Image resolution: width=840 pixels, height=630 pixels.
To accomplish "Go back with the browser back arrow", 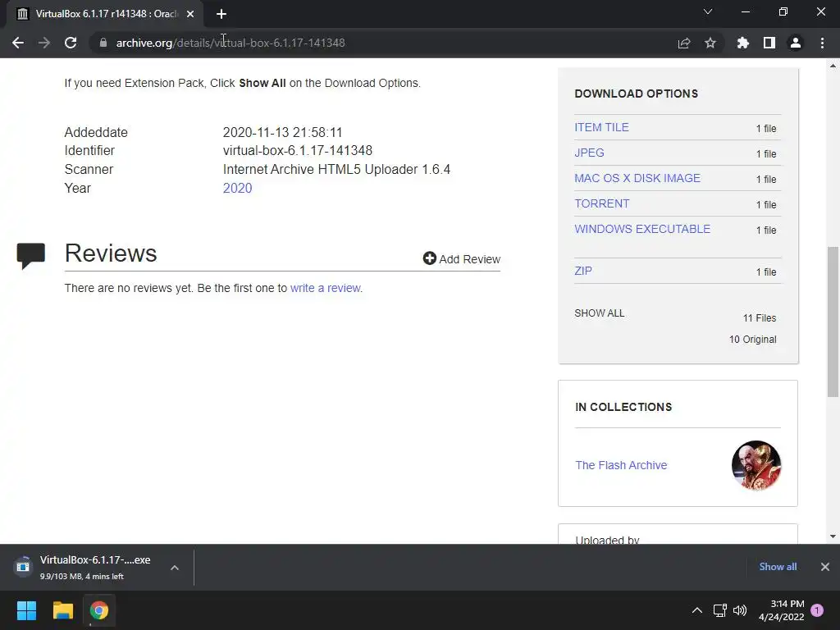I will (18, 43).
